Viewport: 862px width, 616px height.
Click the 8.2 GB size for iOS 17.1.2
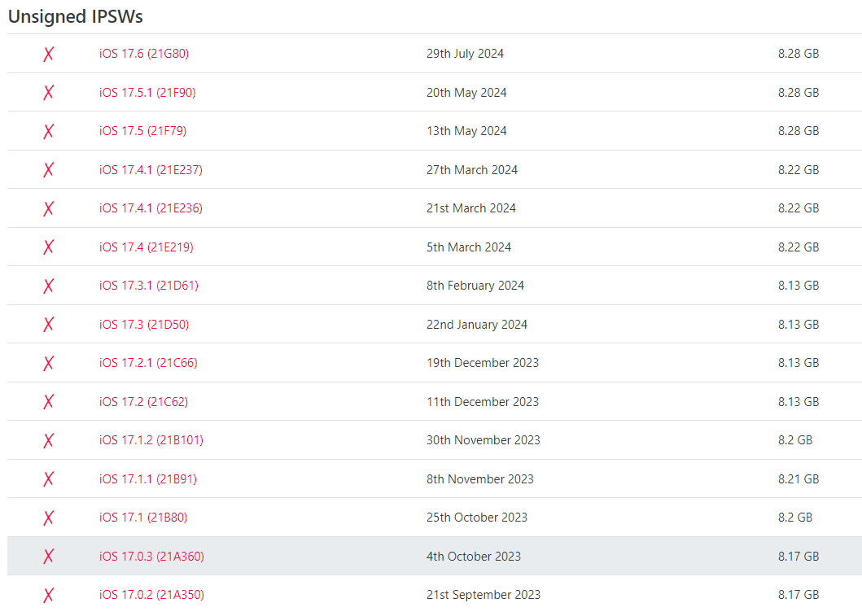[x=795, y=440]
